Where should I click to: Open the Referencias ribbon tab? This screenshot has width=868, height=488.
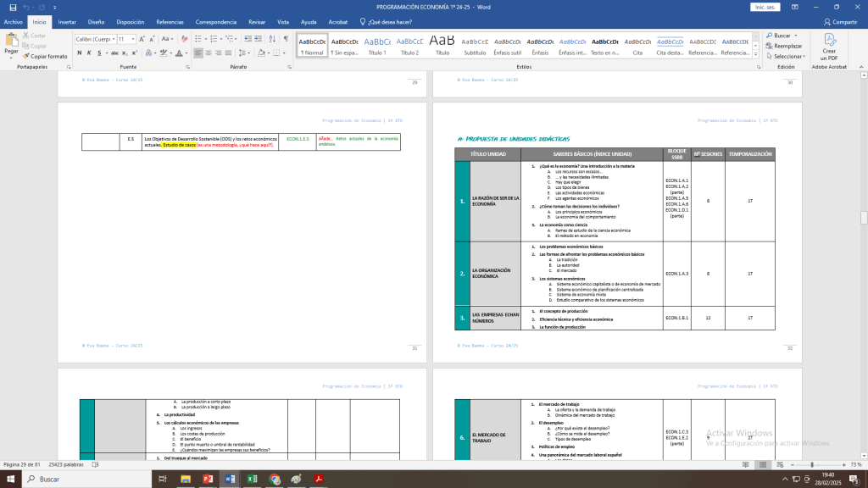[x=170, y=21]
